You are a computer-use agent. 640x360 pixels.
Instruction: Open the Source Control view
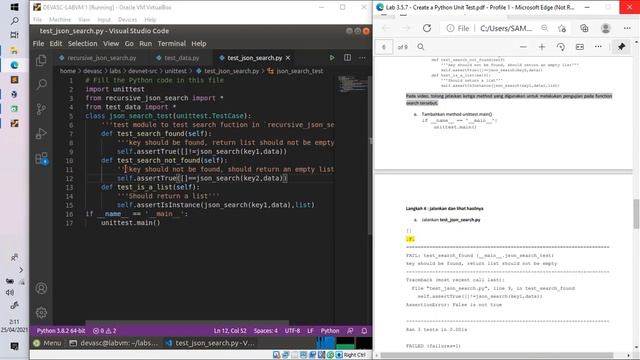point(41,109)
